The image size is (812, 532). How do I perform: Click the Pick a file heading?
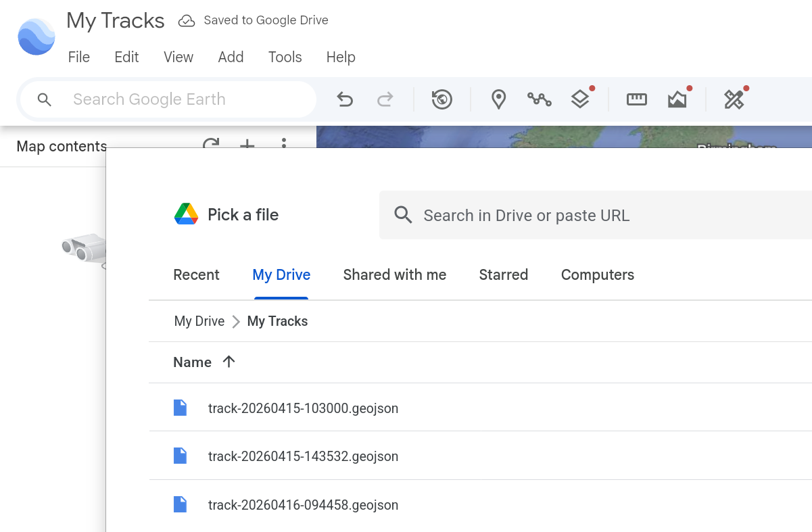coord(243,215)
